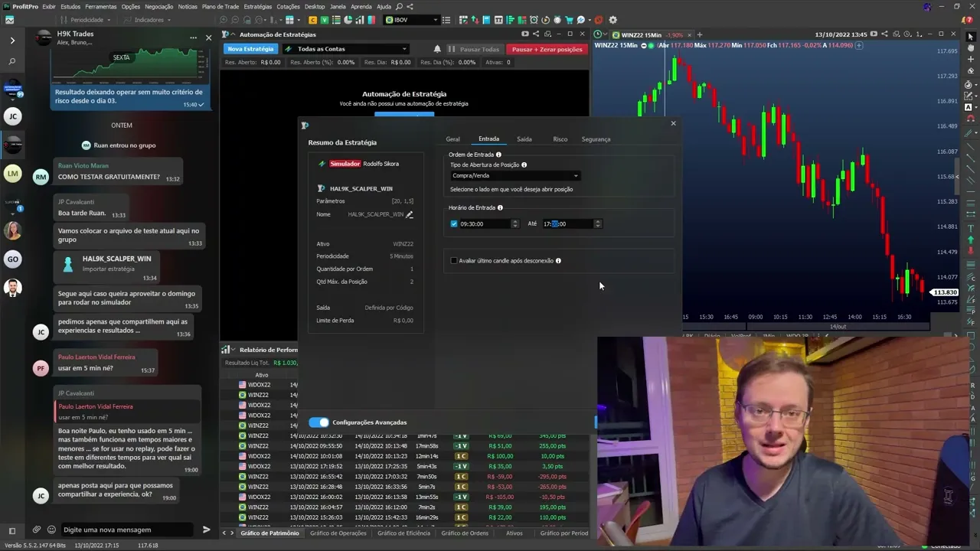
Task: Open Compra/Venda position type dropdown
Action: pos(514,175)
